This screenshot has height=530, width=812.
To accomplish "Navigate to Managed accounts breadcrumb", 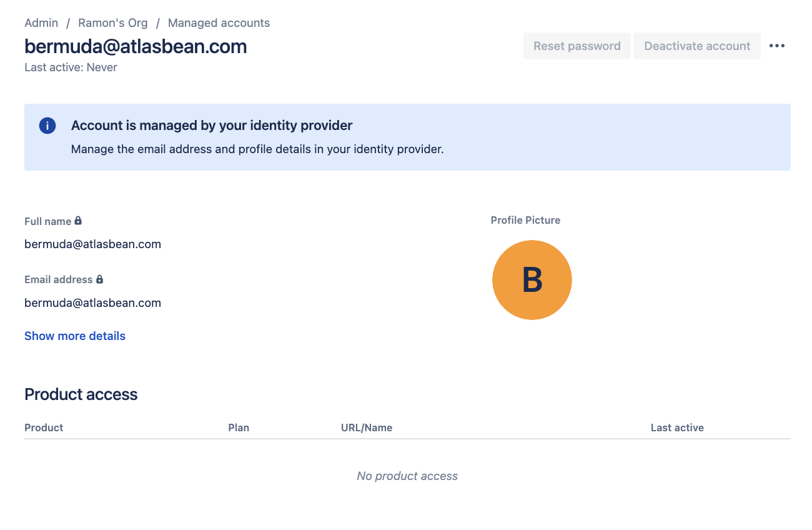I will point(219,23).
